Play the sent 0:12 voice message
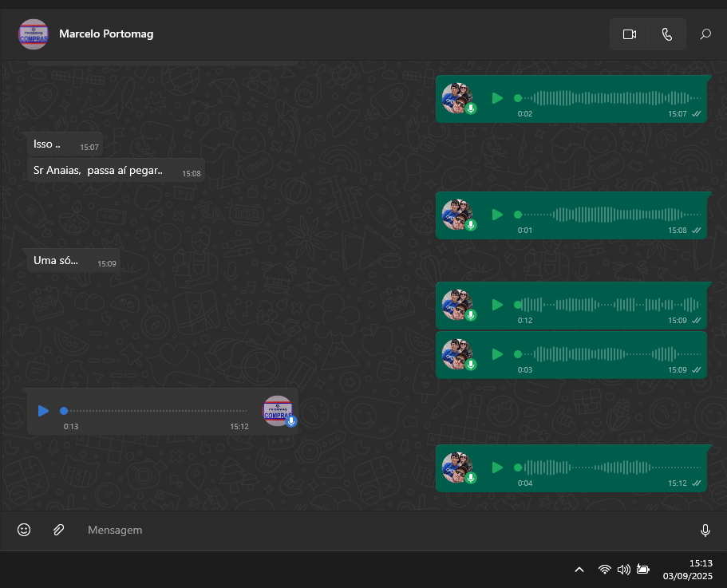Screen dimensions: 727x588 pyautogui.click(x=497, y=305)
